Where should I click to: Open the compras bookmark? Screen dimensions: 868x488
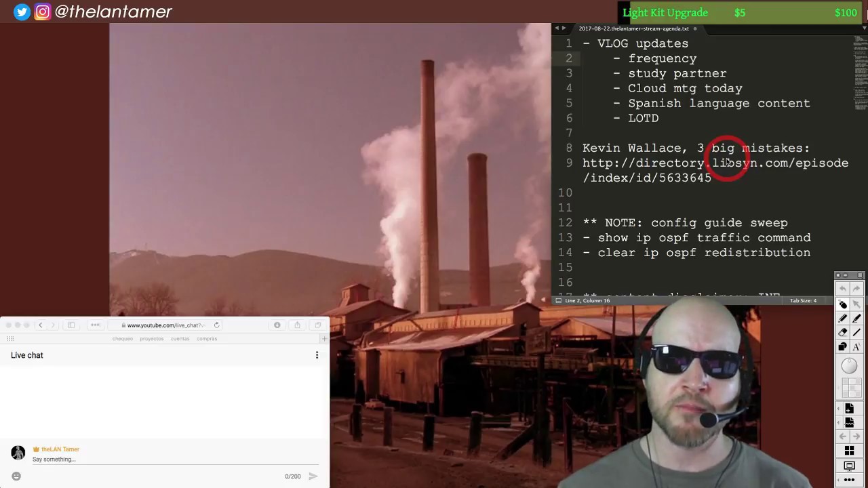(x=207, y=339)
